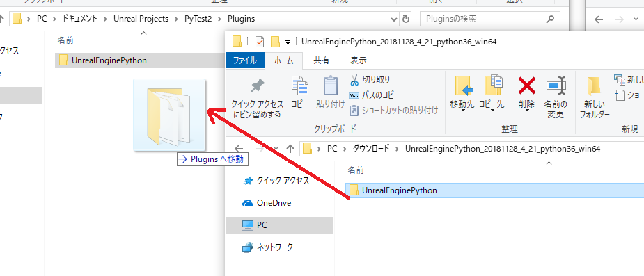The height and width of the screenshot is (276, 644).
Task: Click the Plugins breadcrumb in the back window
Action: click(x=241, y=19)
